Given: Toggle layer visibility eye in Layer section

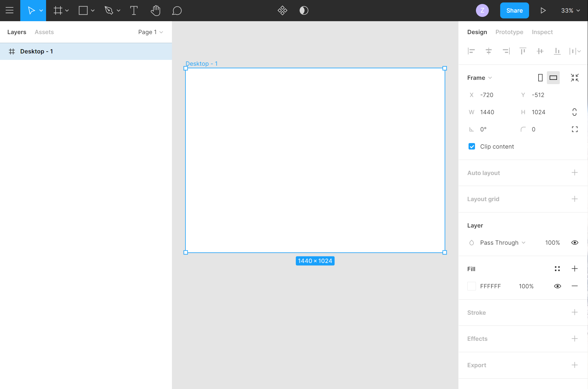Looking at the screenshot, I should [x=574, y=243].
